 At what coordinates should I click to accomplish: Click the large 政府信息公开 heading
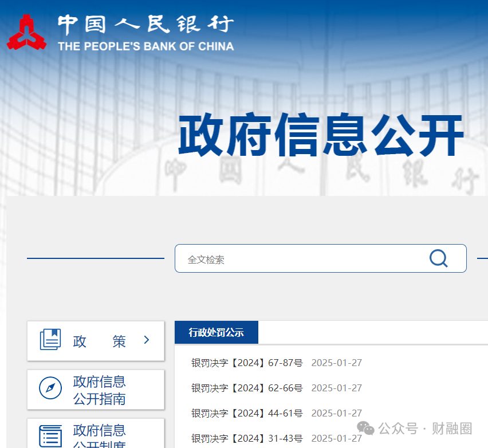[321, 135]
